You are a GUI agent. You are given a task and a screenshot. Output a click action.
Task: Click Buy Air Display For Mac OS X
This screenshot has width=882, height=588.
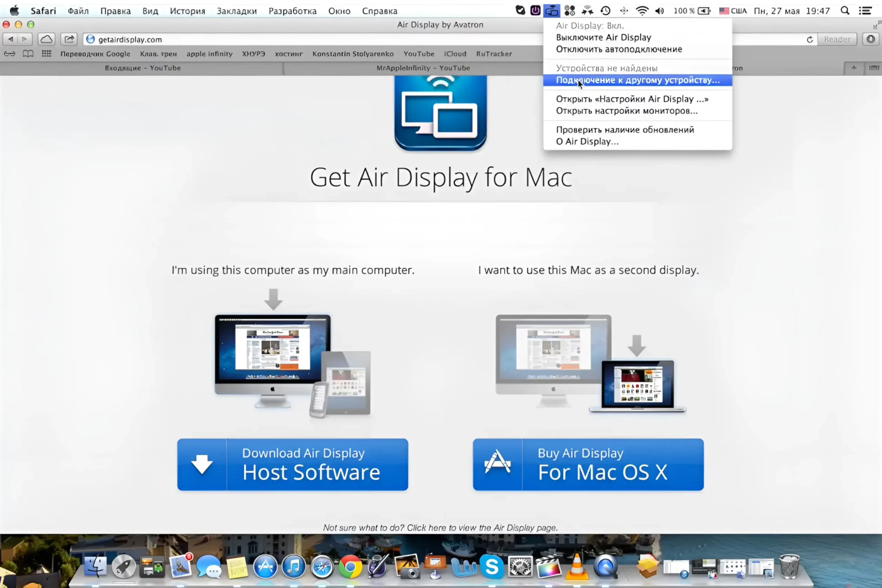[x=588, y=464]
